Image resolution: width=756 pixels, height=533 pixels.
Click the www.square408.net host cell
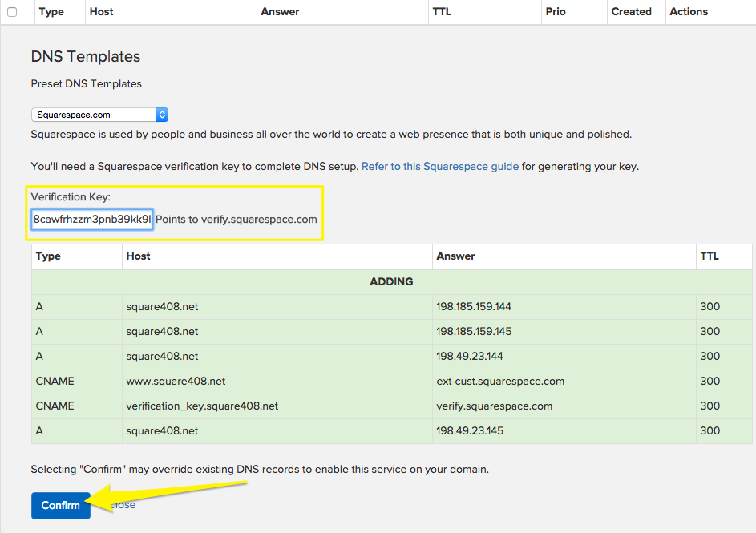point(176,381)
